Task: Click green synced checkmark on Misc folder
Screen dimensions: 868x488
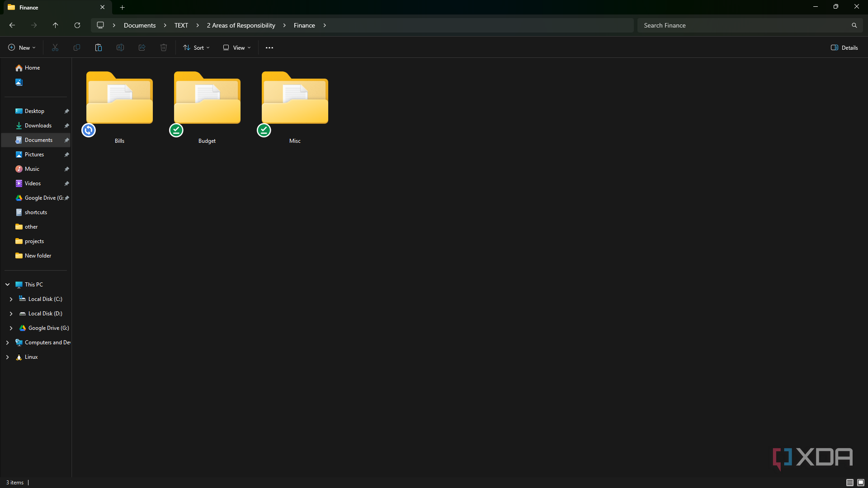Action: tap(264, 130)
